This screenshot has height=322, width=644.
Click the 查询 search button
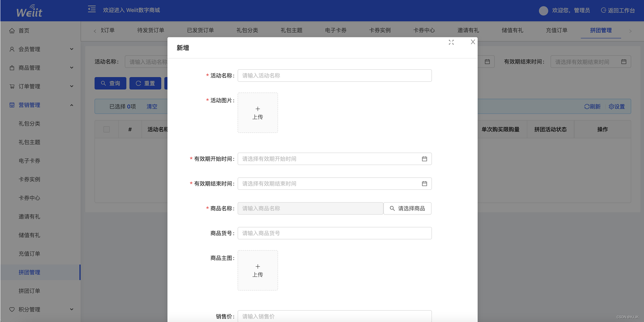(110, 83)
